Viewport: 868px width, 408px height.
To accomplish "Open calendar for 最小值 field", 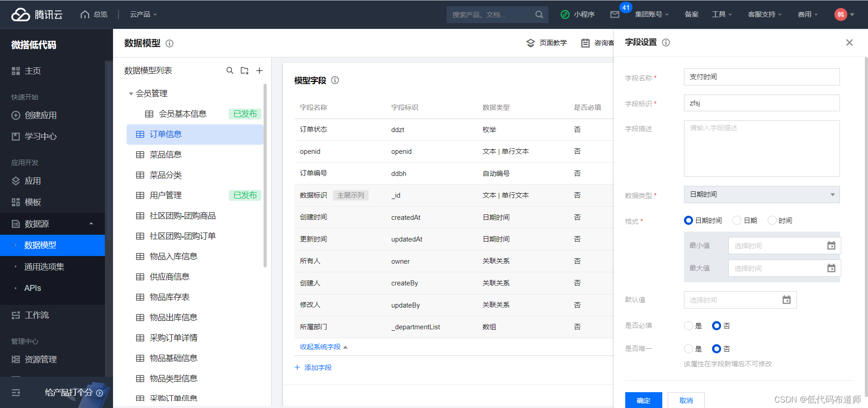I will pos(831,246).
